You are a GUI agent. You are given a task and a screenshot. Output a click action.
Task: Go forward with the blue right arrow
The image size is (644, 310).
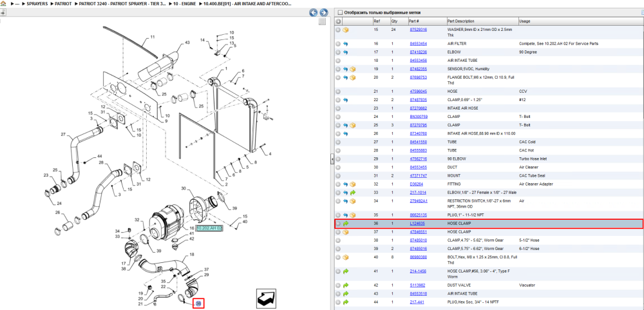(324, 13)
